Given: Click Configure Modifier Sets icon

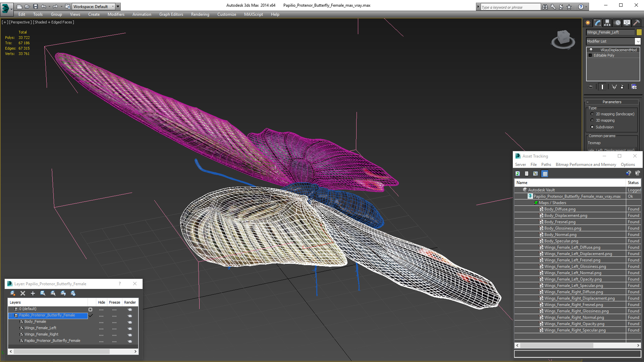Looking at the screenshot, I should coord(634,87).
